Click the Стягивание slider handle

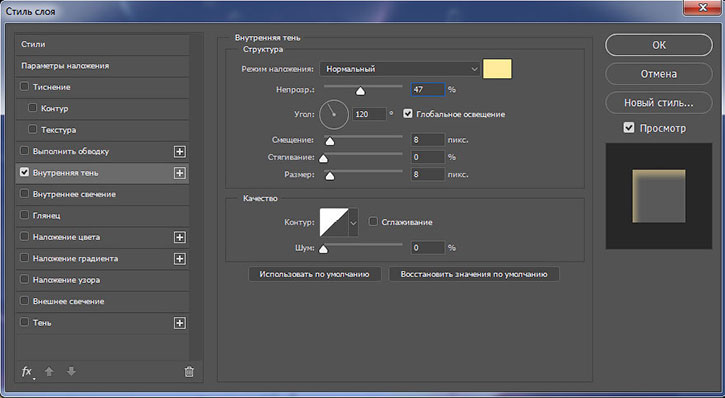point(324,159)
